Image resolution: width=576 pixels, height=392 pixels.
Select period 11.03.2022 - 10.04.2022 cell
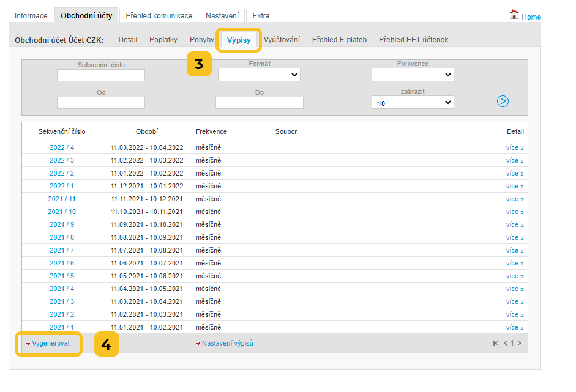(x=147, y=147)
